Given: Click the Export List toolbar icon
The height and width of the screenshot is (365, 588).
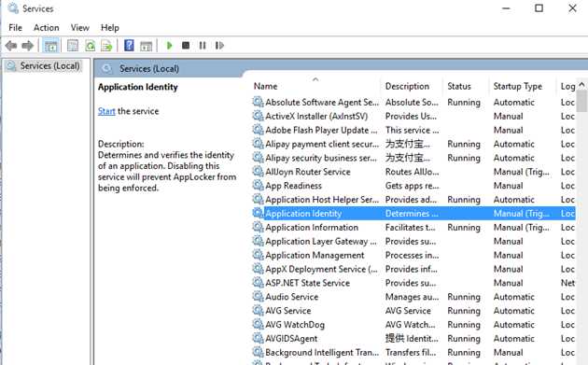Looking at the screenshot, I should coord(106,46).
